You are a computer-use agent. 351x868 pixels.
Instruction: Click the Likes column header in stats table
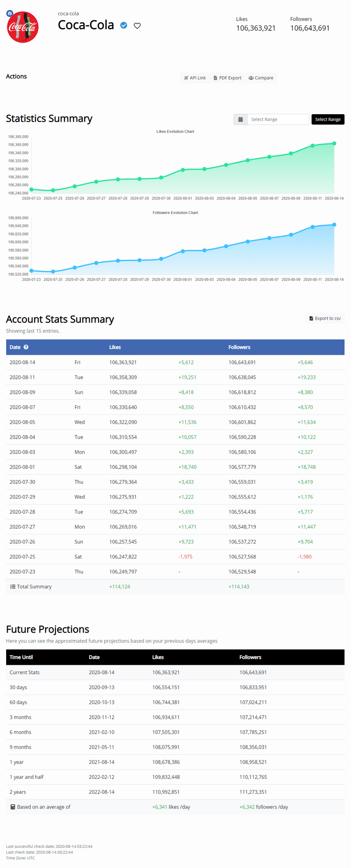point(115,347)
